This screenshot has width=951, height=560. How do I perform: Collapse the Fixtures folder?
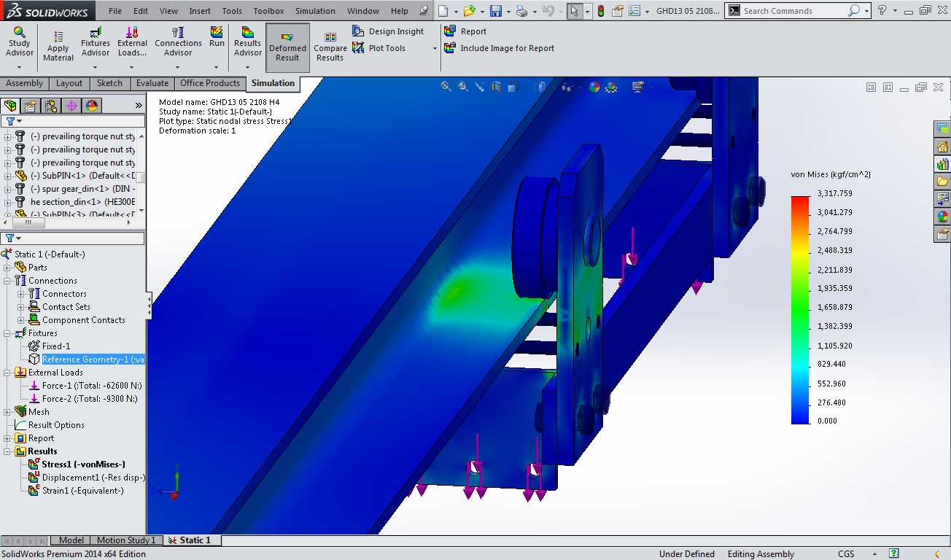tap(8, 333)
